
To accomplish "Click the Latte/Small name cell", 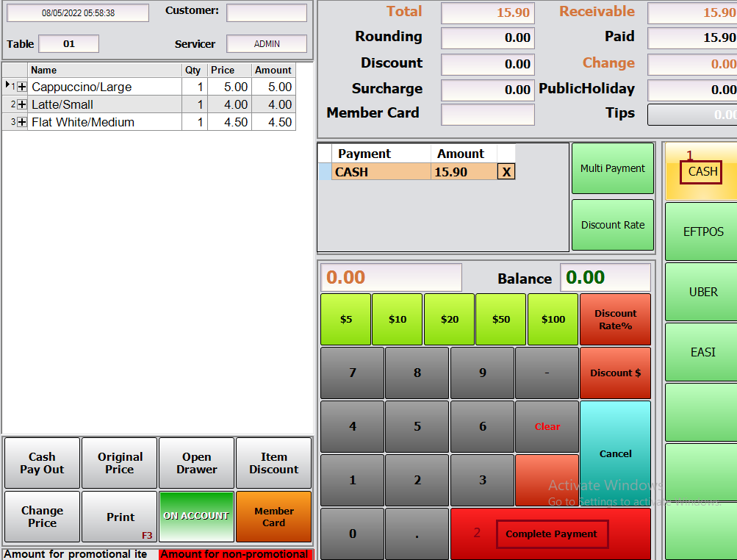I will (104, 104).
